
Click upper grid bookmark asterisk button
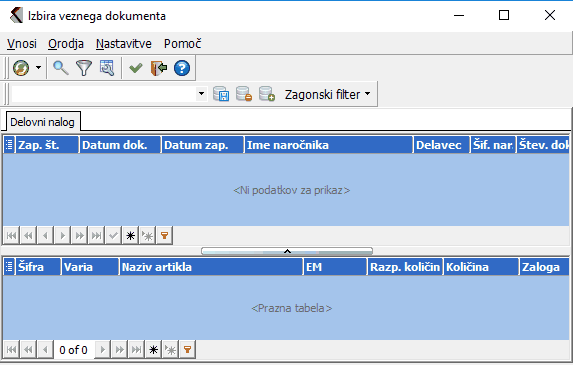click(x=130, y=235)
